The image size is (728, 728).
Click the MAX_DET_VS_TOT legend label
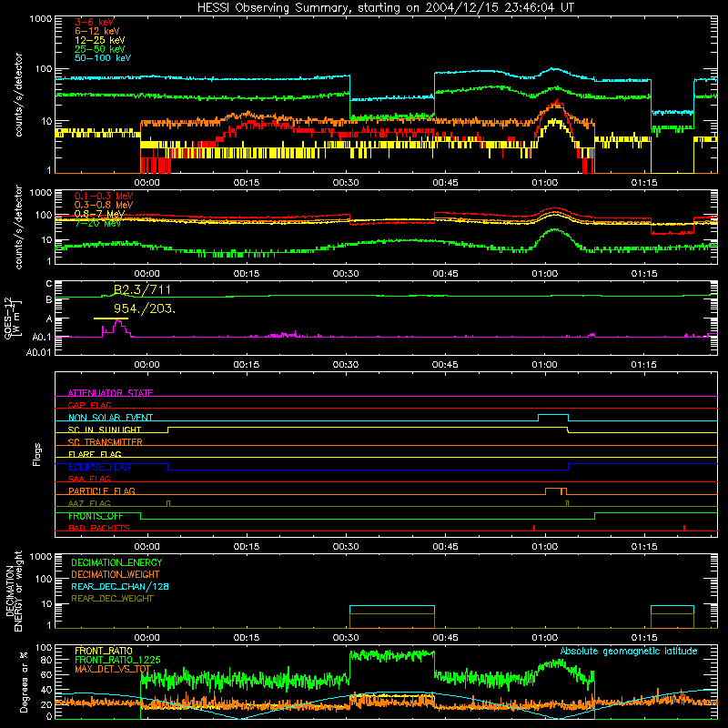[113, 669]
